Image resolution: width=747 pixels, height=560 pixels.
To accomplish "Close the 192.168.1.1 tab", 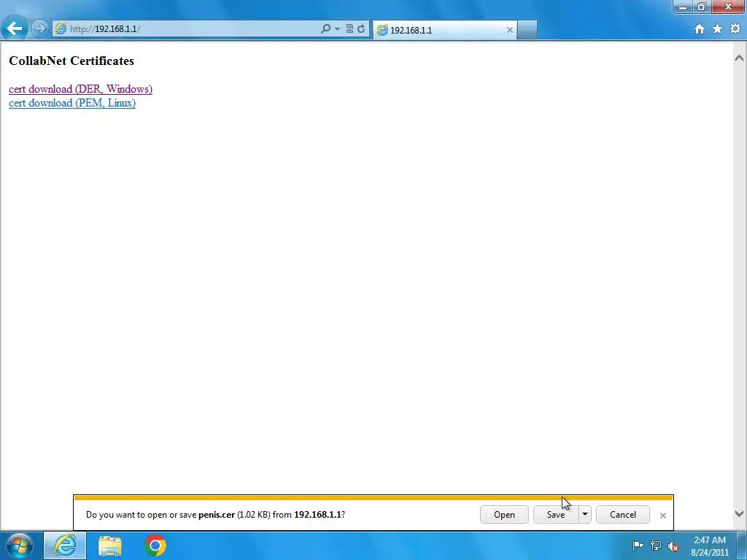I will coord(509,30).
